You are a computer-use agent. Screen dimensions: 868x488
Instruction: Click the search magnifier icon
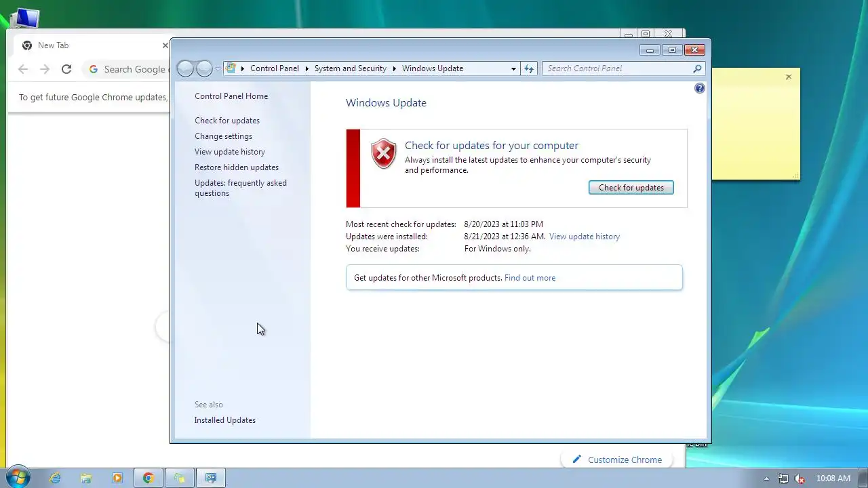(x=697, y=68)
